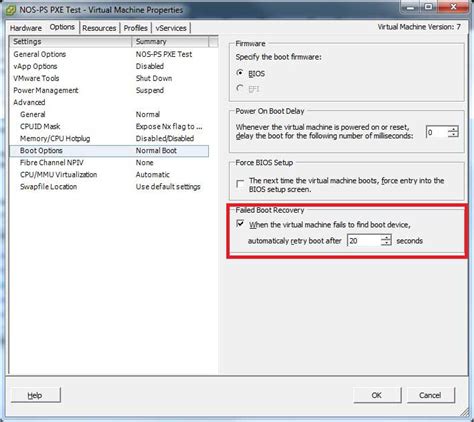Decrease retry boot seconds value

[386, 243]
